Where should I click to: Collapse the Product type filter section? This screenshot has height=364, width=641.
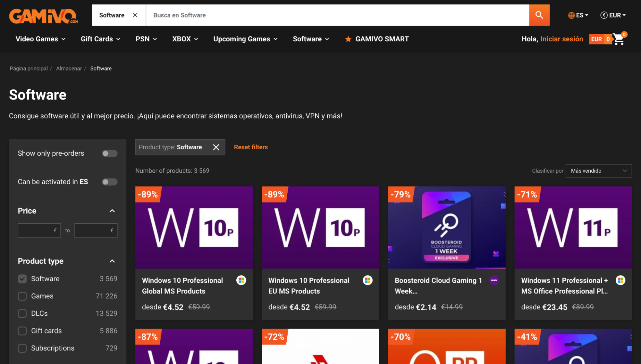click(112, 261)
